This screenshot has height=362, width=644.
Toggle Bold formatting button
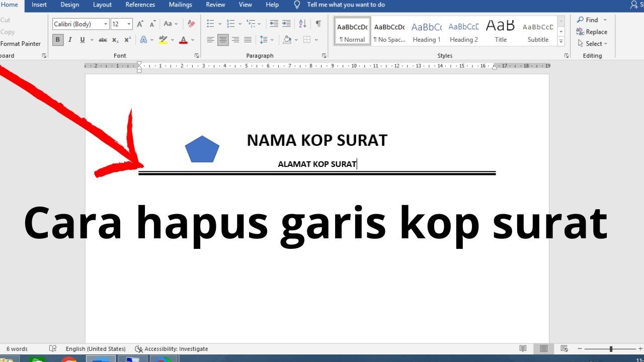58,40
